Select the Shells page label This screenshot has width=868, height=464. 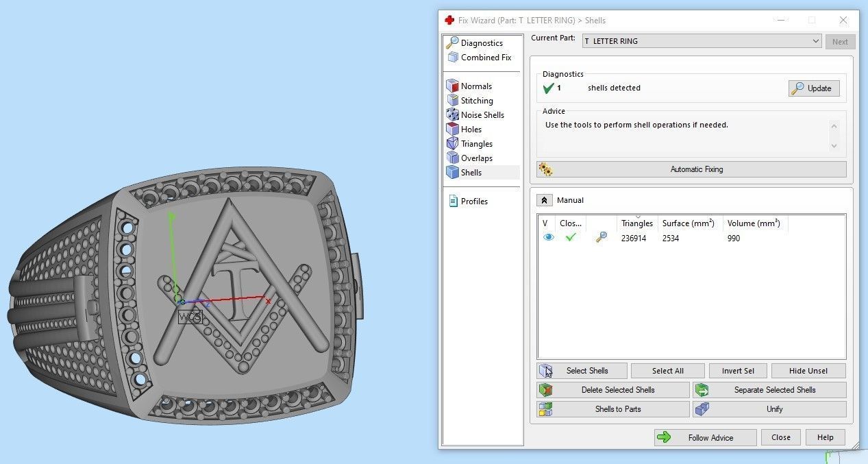click(x=471, y=173)
